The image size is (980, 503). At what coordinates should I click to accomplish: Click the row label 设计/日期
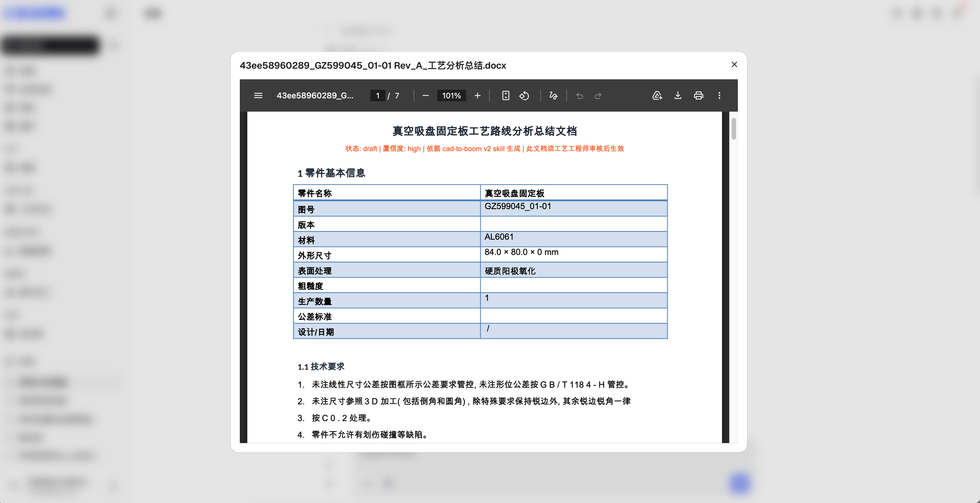(x=315, y=332)
